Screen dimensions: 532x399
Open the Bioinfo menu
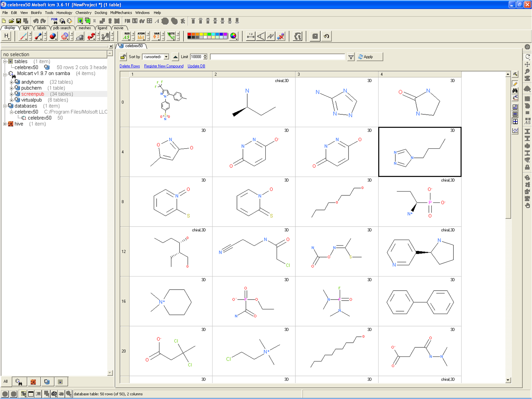pyautogui.click(x=36, y=13)
